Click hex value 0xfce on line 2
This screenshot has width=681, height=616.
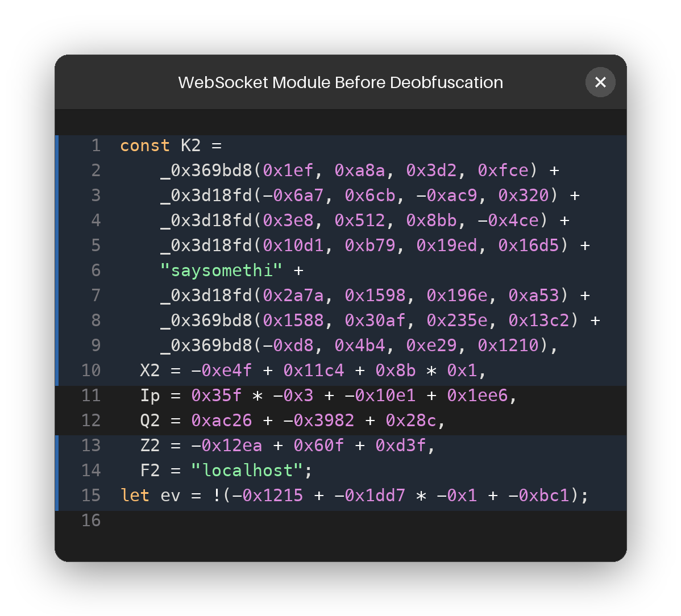click(503, 170)
